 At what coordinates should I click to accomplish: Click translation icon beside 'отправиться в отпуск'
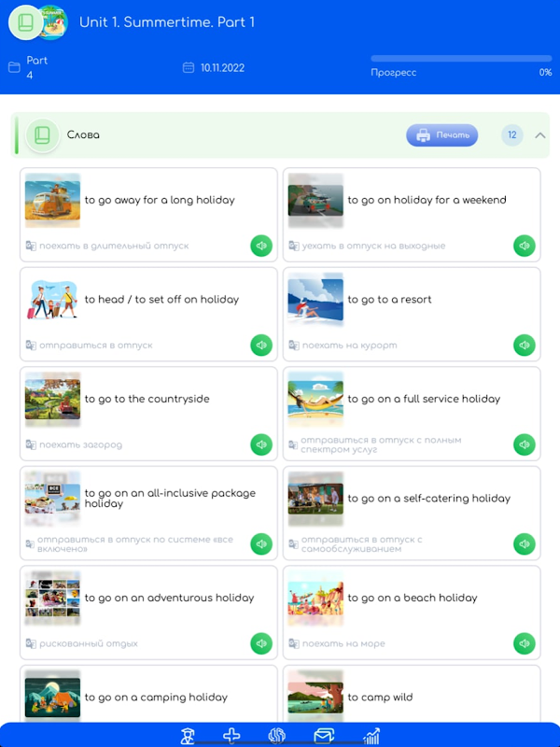click(x=31, y=345)
